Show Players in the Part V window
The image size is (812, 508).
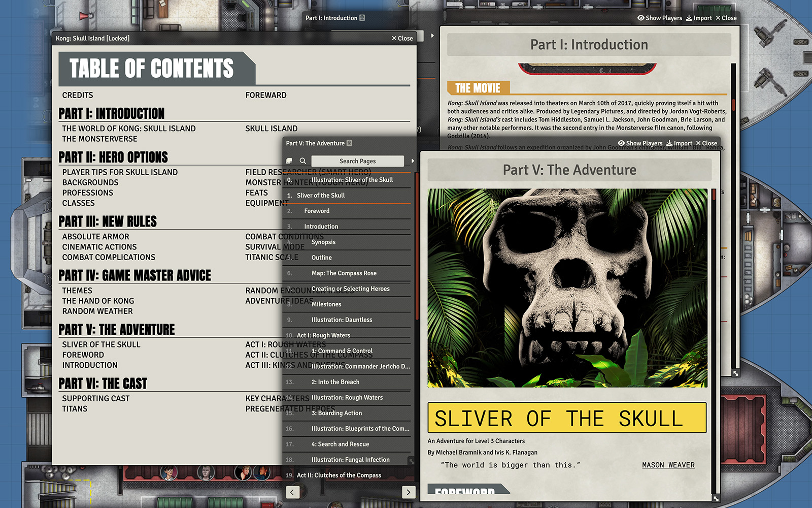640,143
